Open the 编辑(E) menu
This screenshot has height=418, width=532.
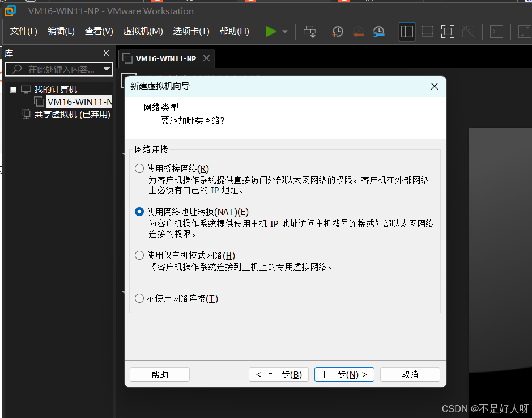pyautogui.click(x=61, y=31)
